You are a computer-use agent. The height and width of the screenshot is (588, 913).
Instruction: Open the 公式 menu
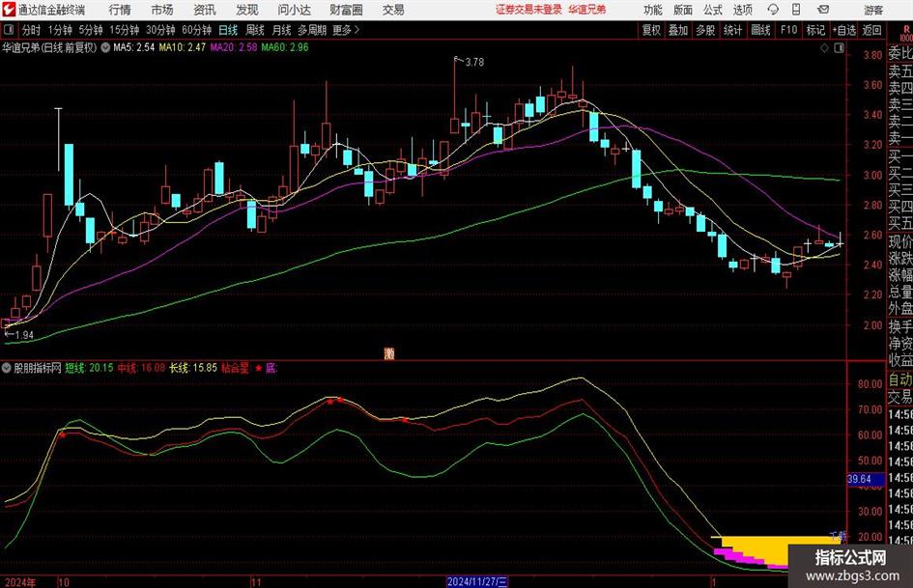tap(713, 10)
